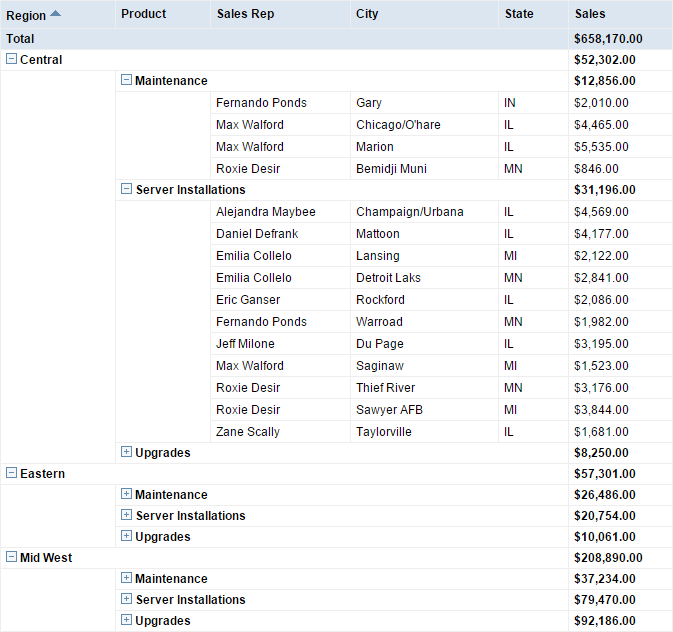Click the Sales Rep column header
The height and width of the screenshot is (632, 673).
[245, 14]
